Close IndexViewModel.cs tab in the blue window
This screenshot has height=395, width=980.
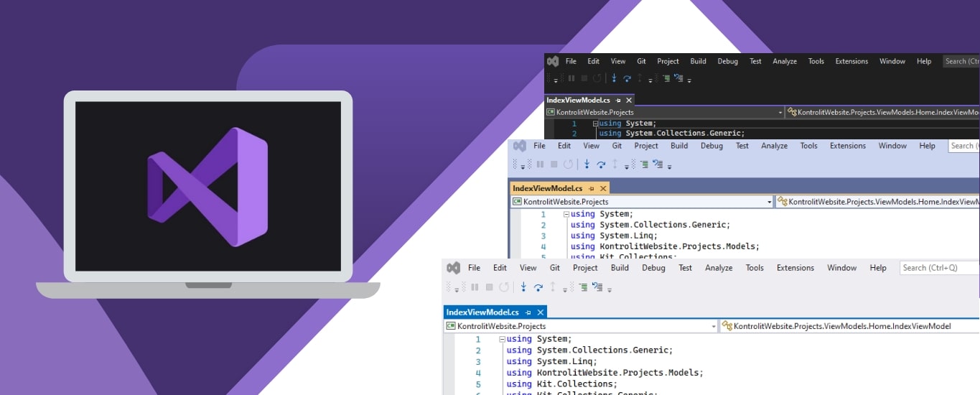[603, 189]
